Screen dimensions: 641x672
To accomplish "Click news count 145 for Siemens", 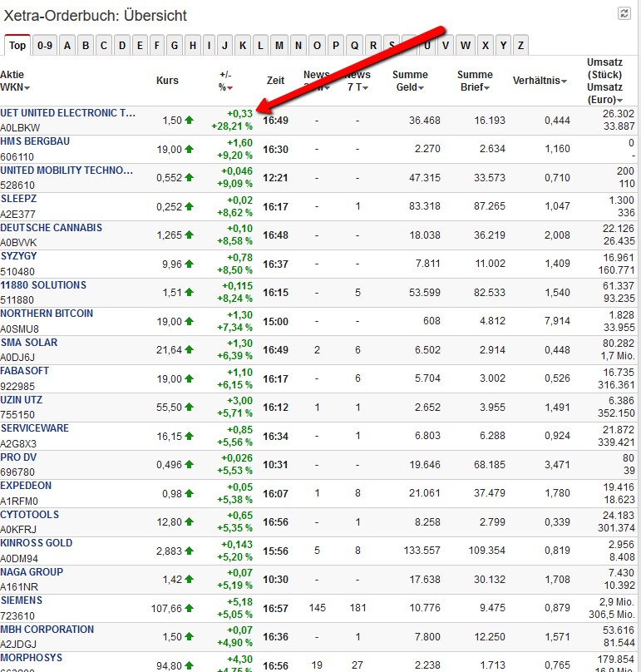I will pos(317,608).
